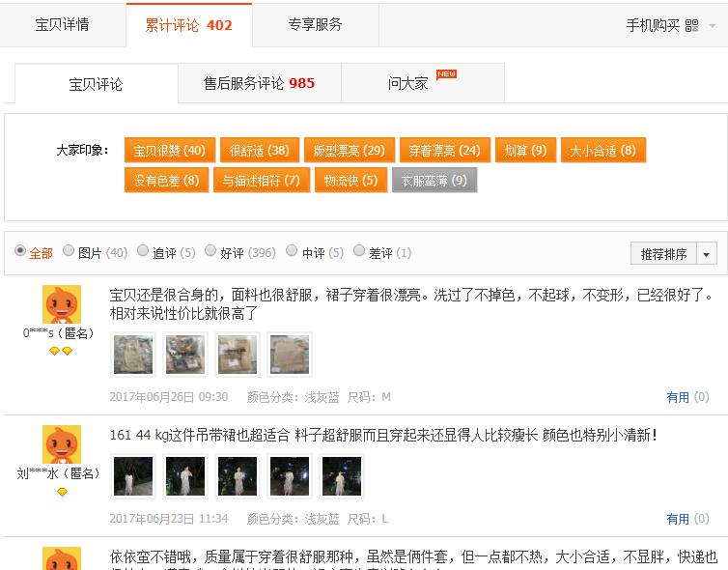The height and width of the screenshot is (570, 728).
Task: Click the review text starting 宝贝还是很合身的
Action: [411, 304]
